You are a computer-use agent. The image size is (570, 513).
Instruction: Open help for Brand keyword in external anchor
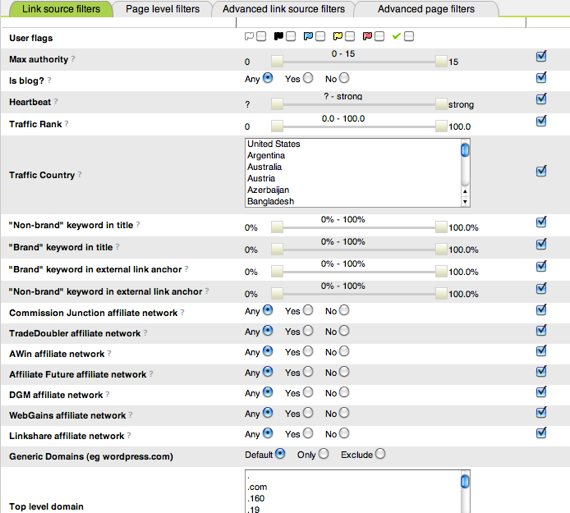coord(186,269)
